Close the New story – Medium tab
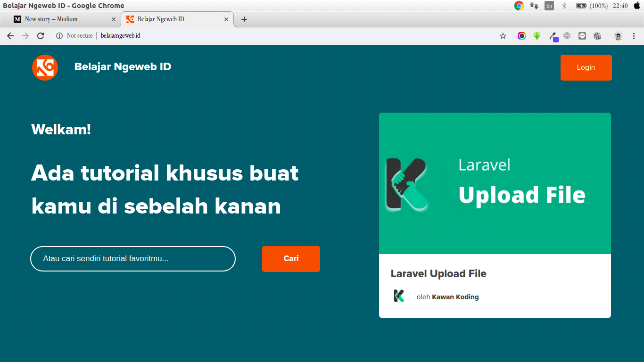The image size is (644, 362). click(x=113, y=19)
